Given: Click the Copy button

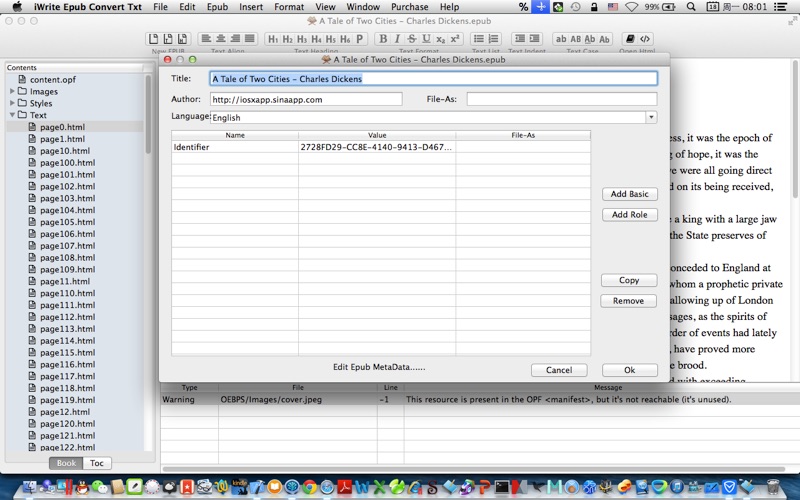Looking at the screenshot, I should pos(629,280).
